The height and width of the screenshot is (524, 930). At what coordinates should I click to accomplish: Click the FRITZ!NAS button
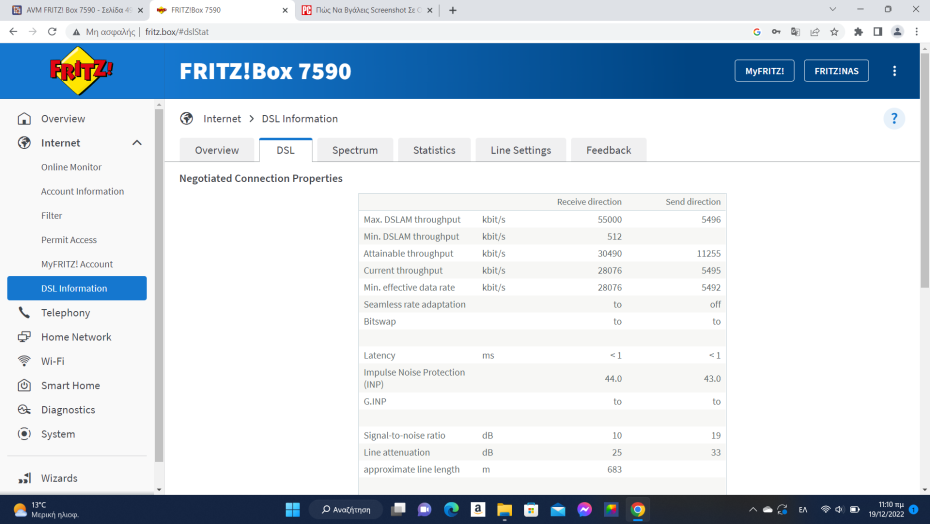pos(836,71)
